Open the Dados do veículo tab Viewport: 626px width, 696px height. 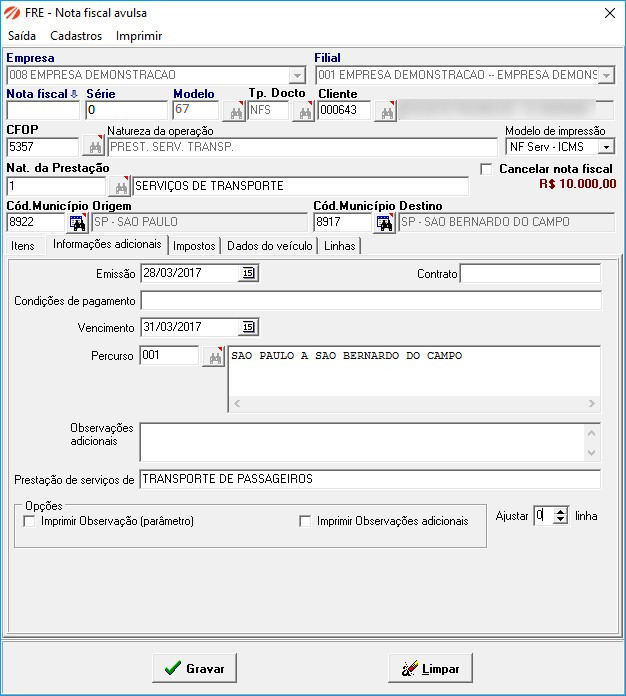pos(269,246)
